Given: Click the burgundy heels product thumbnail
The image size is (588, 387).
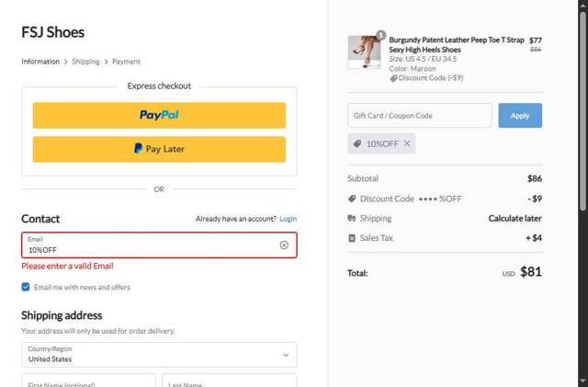Looking at the screenshot, I should click(364, 52).
